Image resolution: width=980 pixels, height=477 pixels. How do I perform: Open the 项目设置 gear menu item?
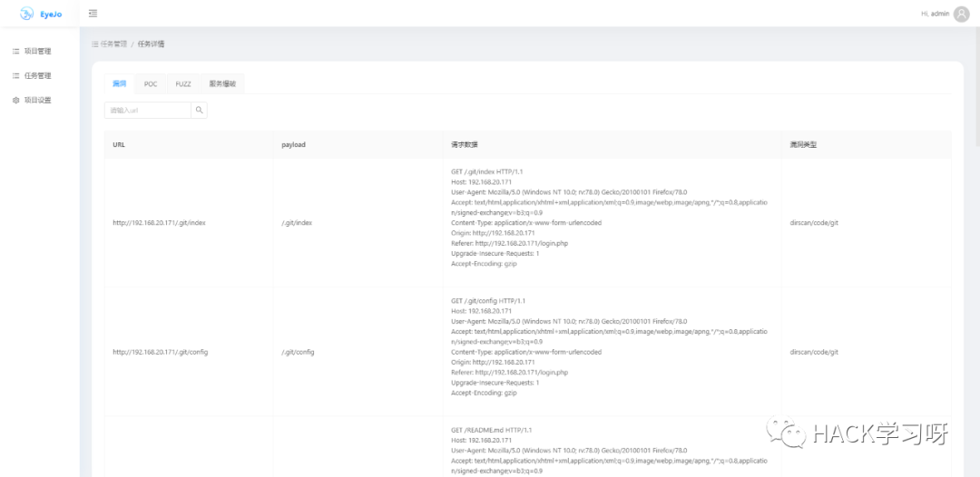pyautogui.click(x=32, y=100)
